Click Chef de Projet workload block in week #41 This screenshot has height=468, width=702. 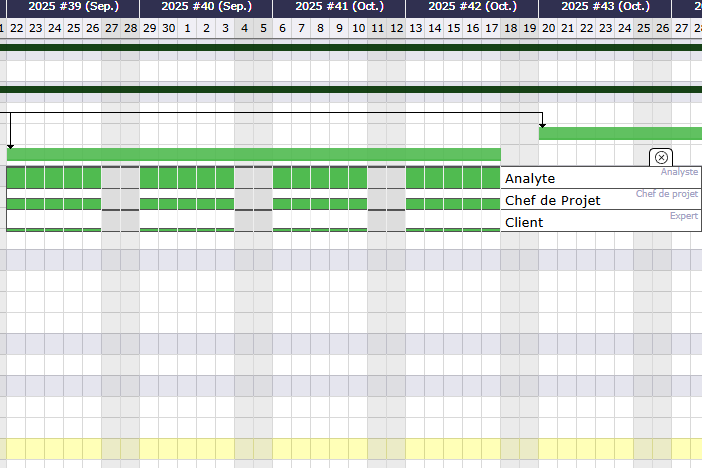[x=320, y=203]
